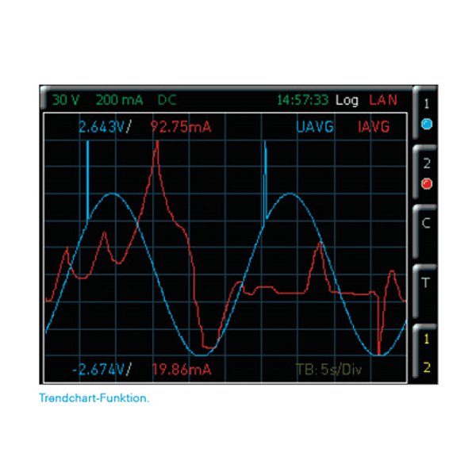Toggle the DC mode indicator
Screen dimensions: 476x476
click(167, 100)
